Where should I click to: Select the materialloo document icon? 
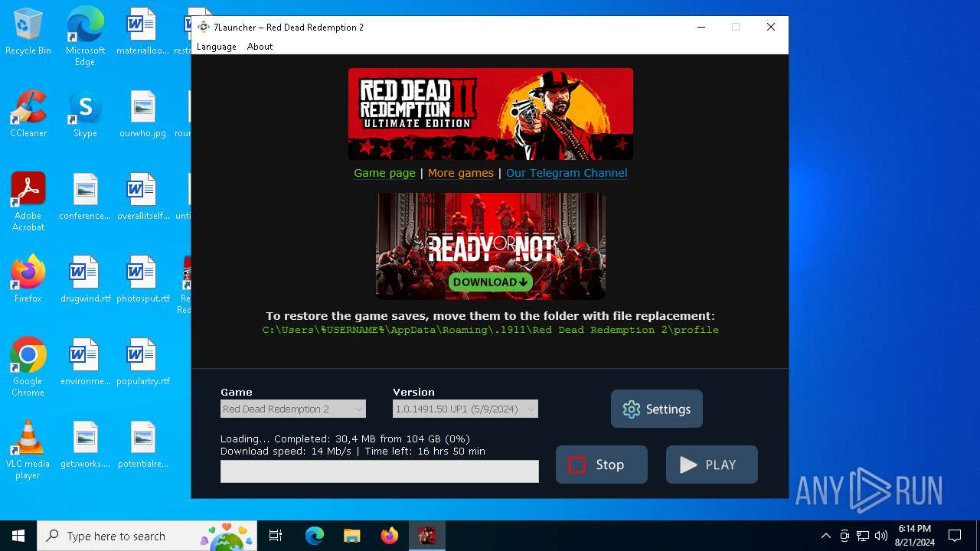[143, 31]
